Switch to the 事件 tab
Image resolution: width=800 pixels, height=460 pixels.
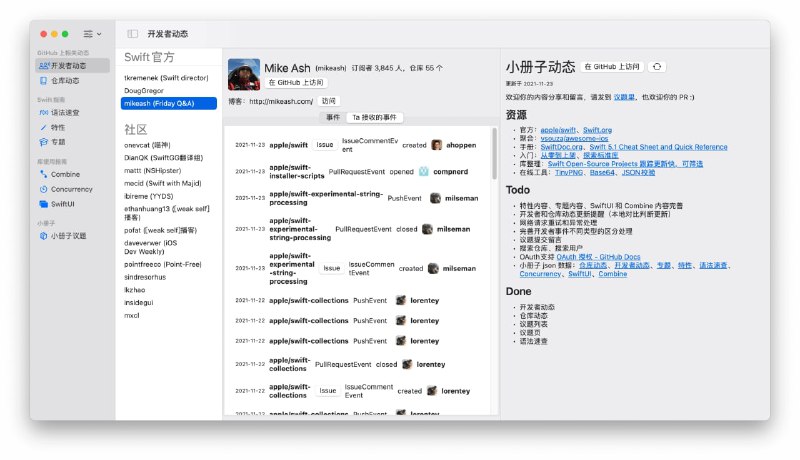pyautogui.click(x=333, y=117)
